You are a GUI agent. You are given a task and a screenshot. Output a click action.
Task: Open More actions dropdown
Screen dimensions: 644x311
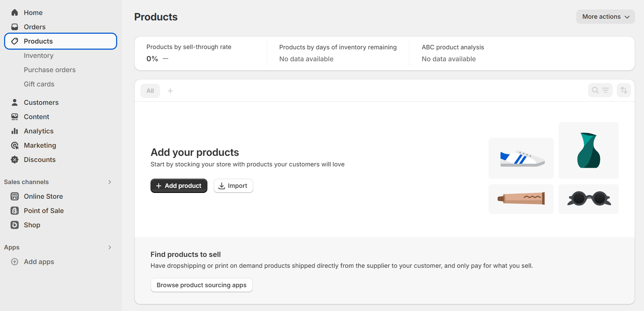pyautogui.click(x=606, y=17)
